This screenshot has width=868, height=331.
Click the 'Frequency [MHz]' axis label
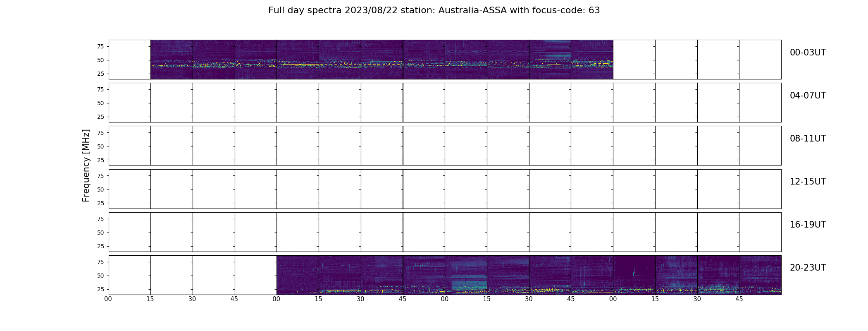click(x=86, y=165)
